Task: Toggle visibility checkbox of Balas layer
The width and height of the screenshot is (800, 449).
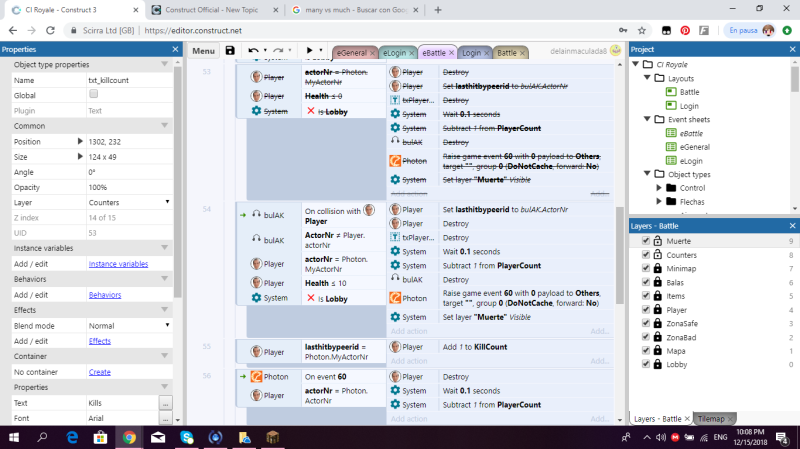Action: point(646,282)
